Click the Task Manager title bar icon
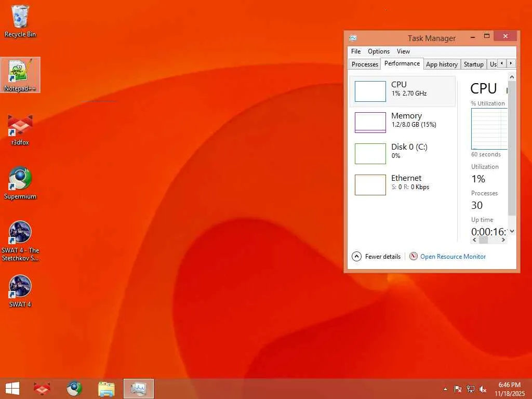Viewport: 532px width, 399px height. [353, 38]
